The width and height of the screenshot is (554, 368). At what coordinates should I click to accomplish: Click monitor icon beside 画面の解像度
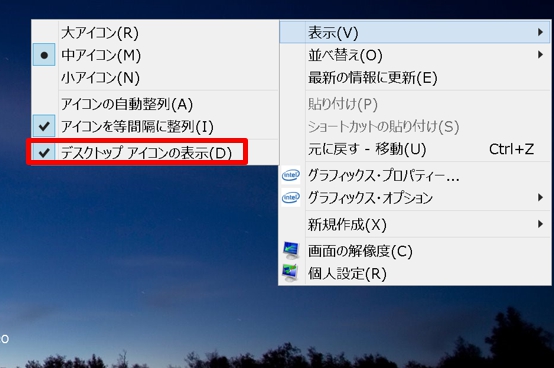pyautogui.click(x=291, y=250)
